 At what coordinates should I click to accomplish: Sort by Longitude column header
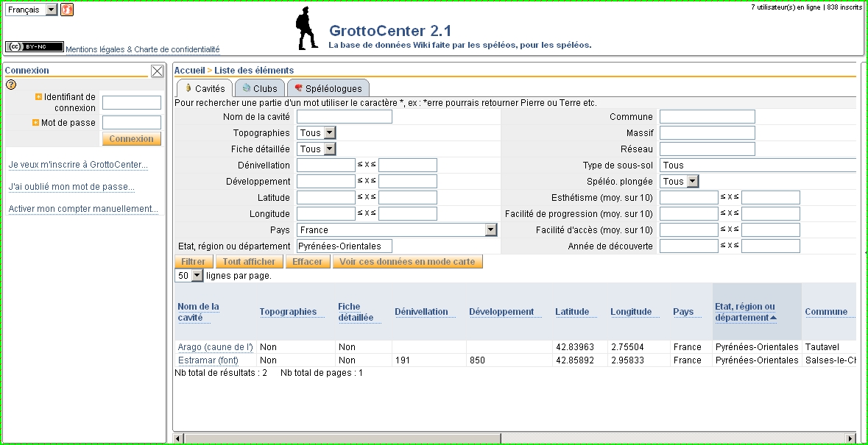(631, 312)
